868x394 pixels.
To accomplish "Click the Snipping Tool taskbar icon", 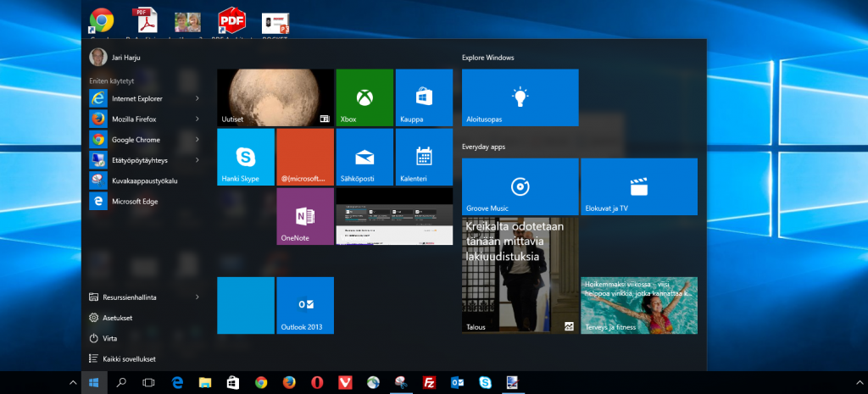I will (x=401, y=382).
